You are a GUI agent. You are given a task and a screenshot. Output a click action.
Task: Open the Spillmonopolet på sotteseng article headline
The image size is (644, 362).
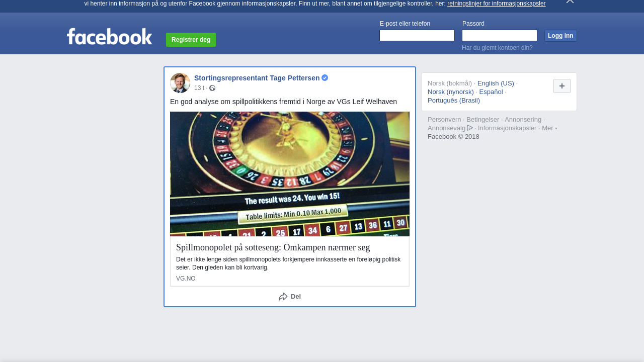coord(273,247)
